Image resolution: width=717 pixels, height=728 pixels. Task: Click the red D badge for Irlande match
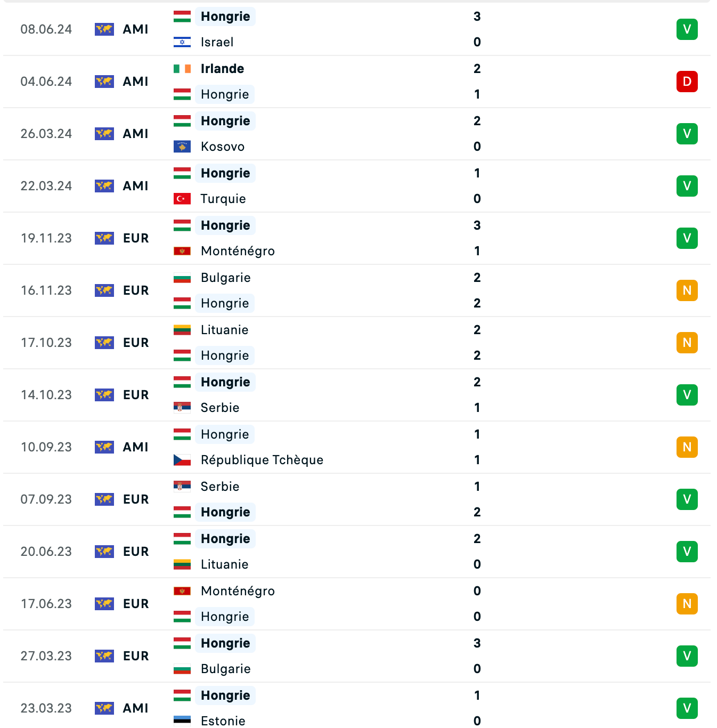(687, 82)
